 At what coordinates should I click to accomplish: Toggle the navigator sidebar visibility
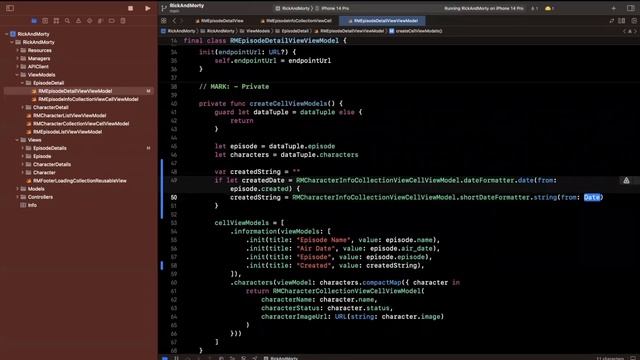[10, 8]
